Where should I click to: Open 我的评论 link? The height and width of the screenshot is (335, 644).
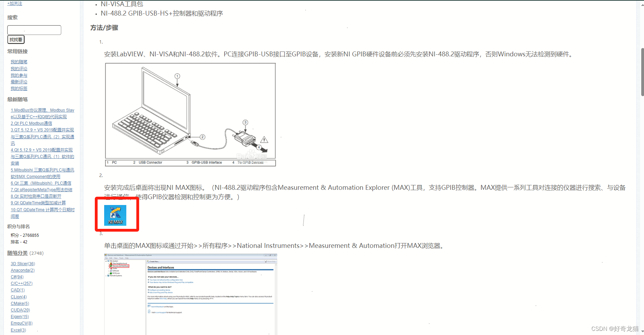[x=19, y=69]
